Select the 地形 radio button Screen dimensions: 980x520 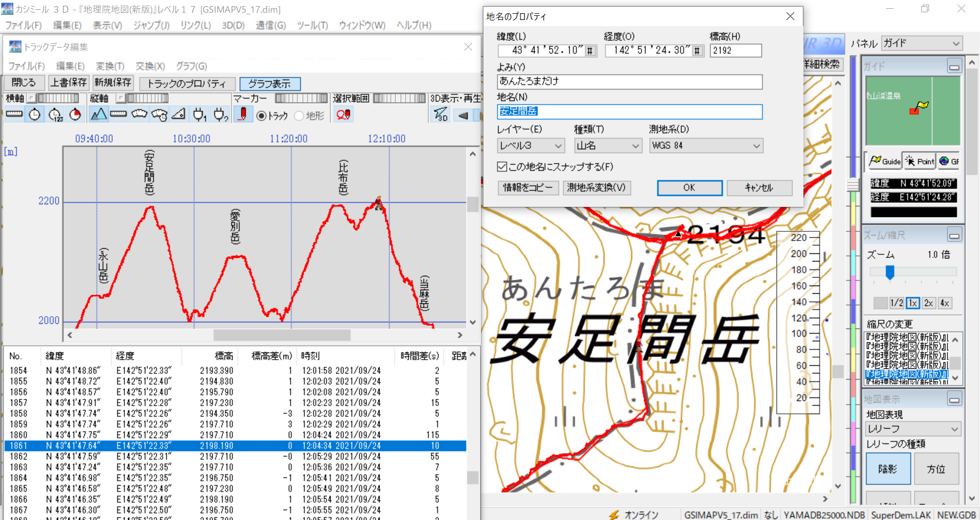[299, 116]
